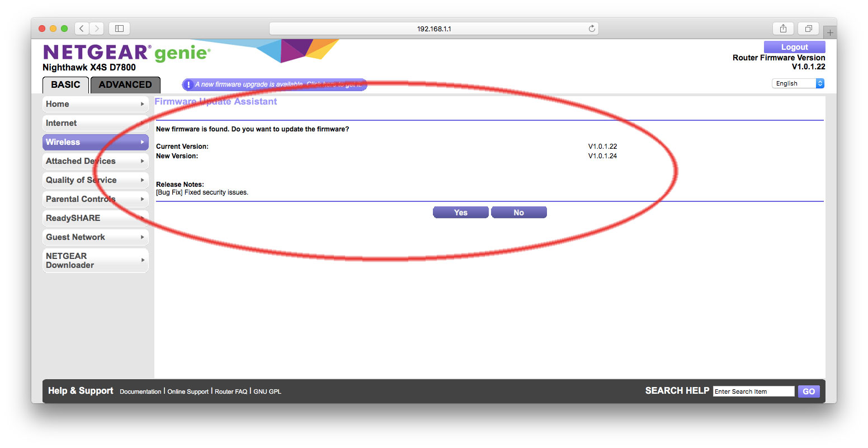This screenshot has height=448, width=868.
Task: Click the release note about fixed security issues
Action: pos(202,192)
